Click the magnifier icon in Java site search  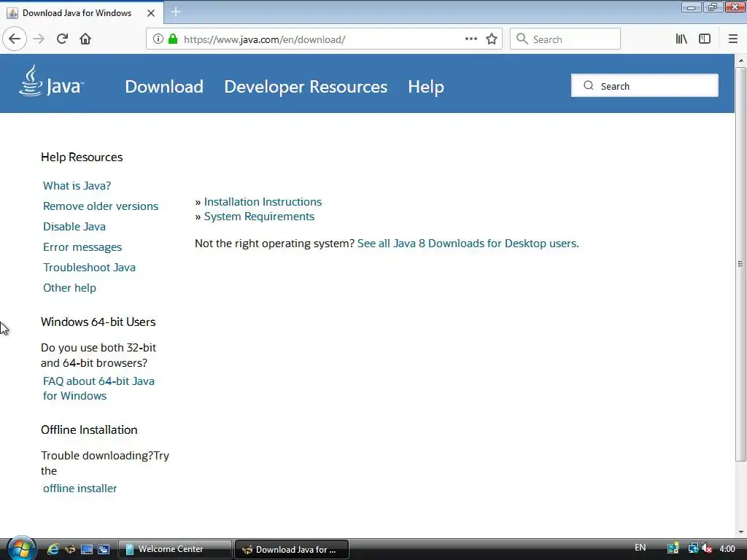589,86
